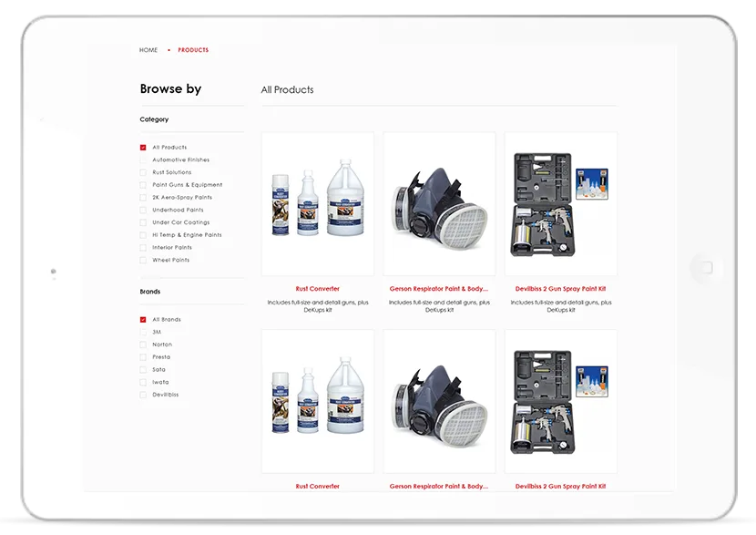
Task: Open first-row Gerson Respirator product image
Action: coord(439,204)
